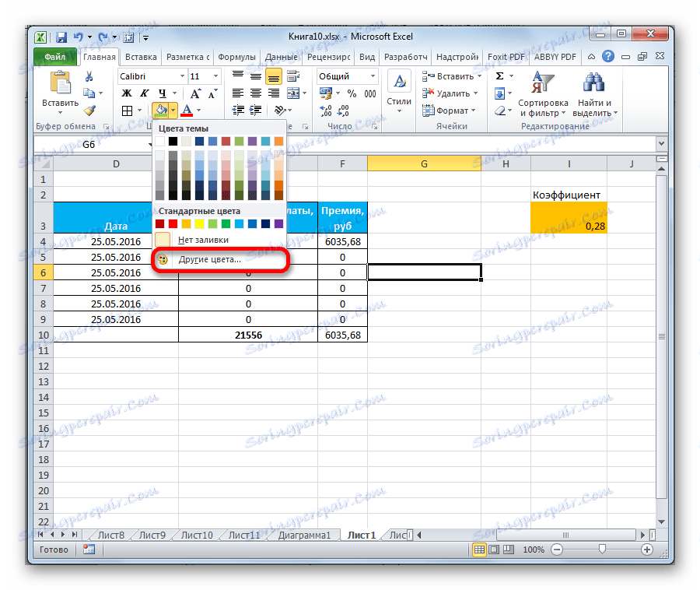Screen dimensions: 700x590
Task: Toggle Underline Ч formatting
Action: coord(162,93)
